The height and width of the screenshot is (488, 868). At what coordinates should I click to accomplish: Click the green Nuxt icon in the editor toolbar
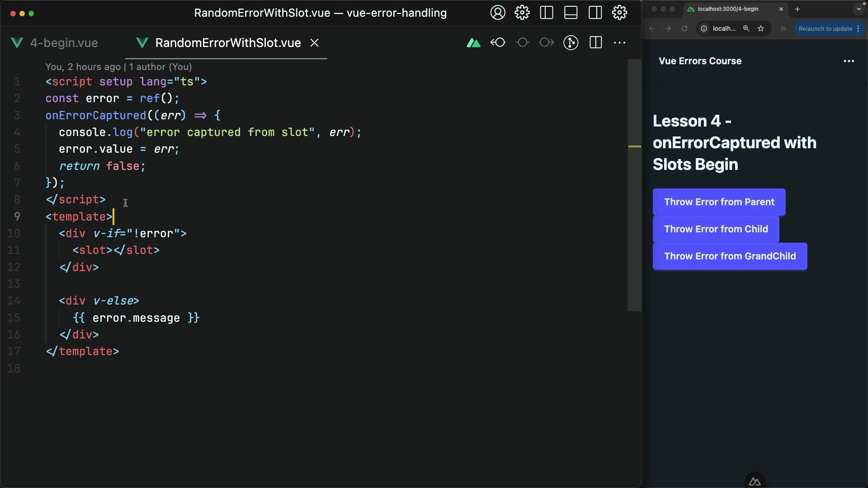473,43
